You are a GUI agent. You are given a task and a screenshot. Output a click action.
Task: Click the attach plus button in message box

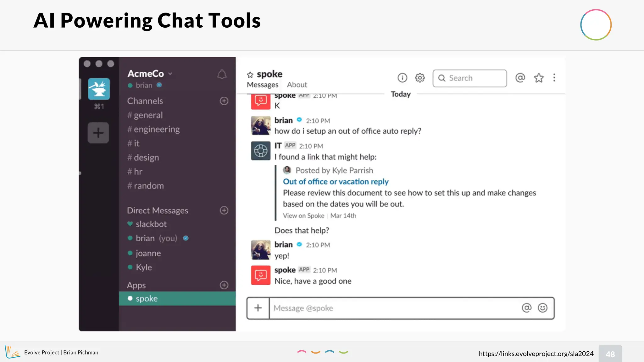[258, 308]
